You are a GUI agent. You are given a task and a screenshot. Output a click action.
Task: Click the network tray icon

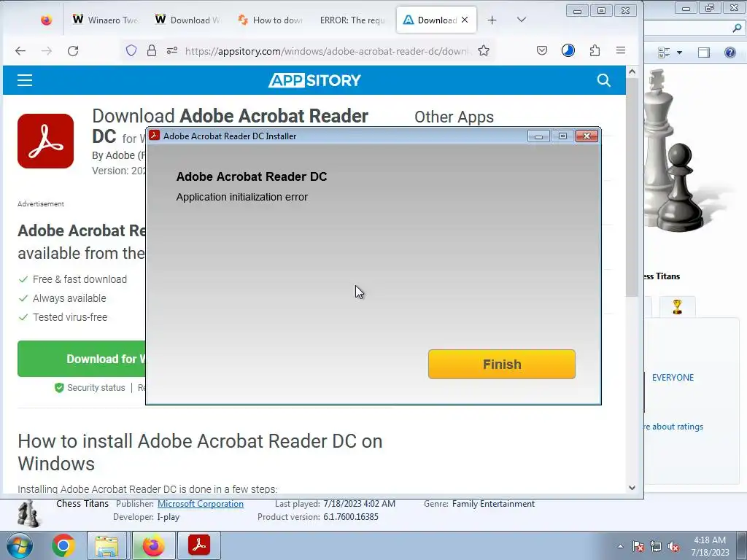click(656, 546)
